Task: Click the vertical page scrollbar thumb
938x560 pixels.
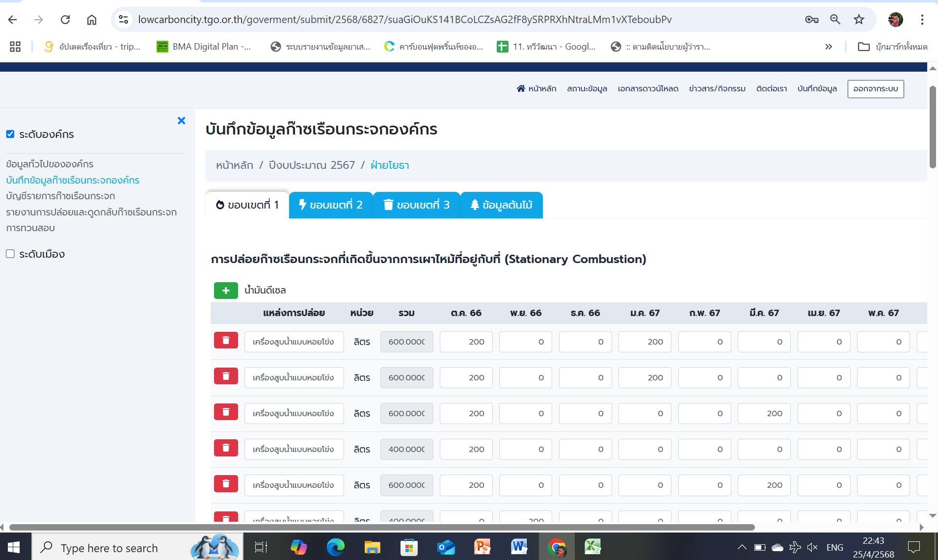Action: (933, 127)
